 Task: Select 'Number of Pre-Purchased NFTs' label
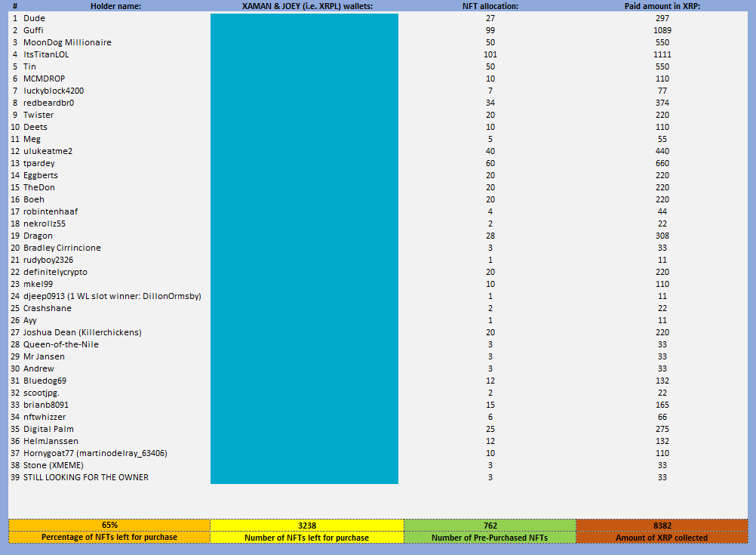click(x=490, y=538)
